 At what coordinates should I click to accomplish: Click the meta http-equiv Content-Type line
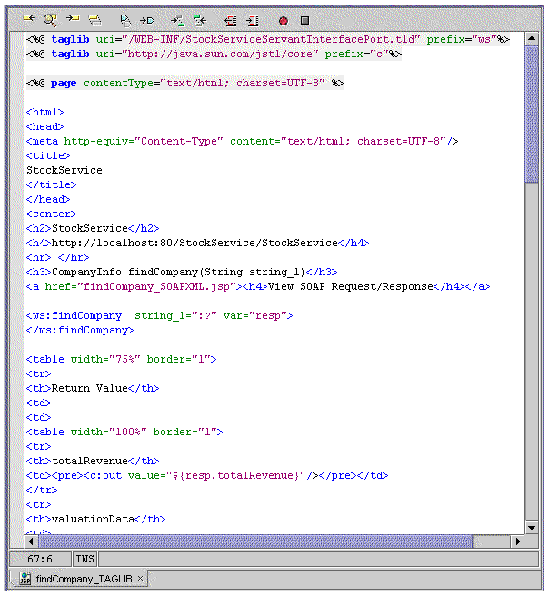242,141
